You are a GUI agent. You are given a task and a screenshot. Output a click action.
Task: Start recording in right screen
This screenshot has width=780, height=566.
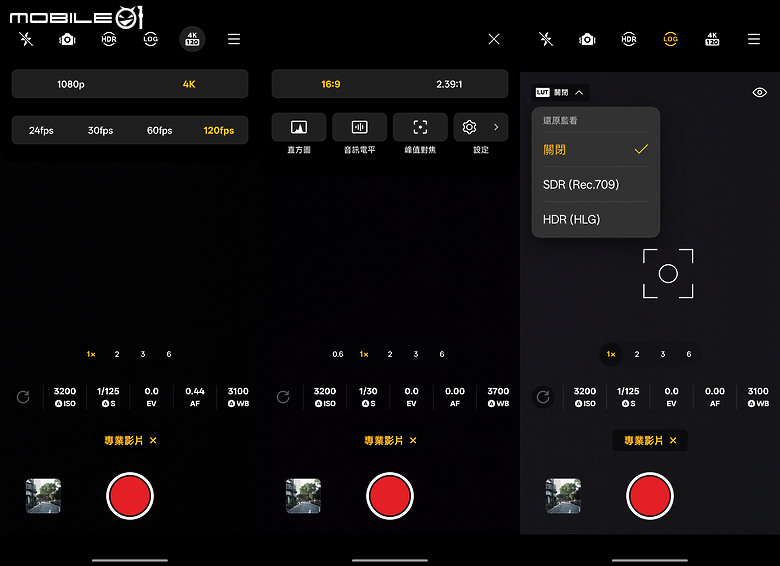point(650,496)
